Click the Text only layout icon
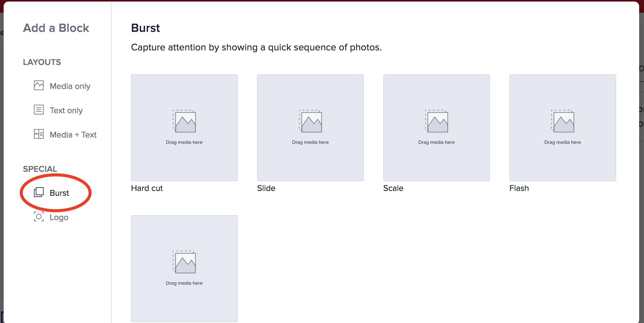The image size is (644, 323). point(39,110)
